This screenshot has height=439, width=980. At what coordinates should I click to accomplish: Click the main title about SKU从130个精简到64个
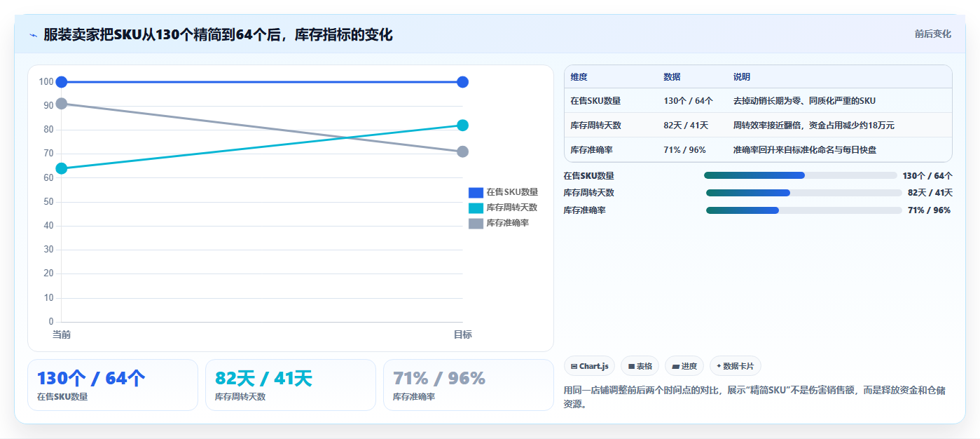[218, 35]
